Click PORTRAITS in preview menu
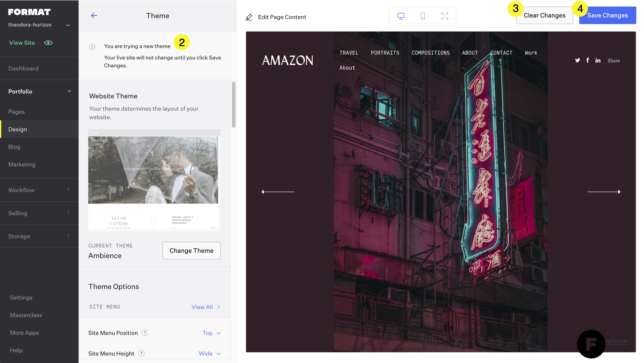The height and width of the screenshot is (363, 644). click(385, 53)
